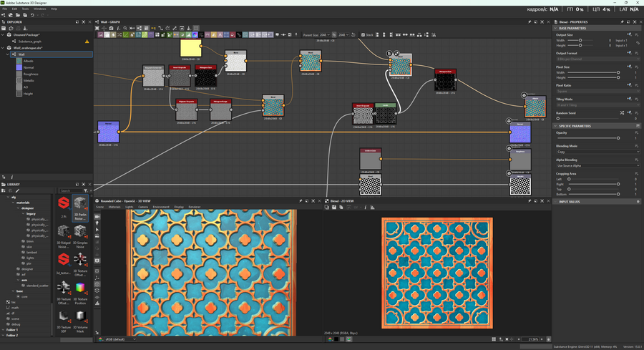Select the 3D Perlin Noise library item

81,207
